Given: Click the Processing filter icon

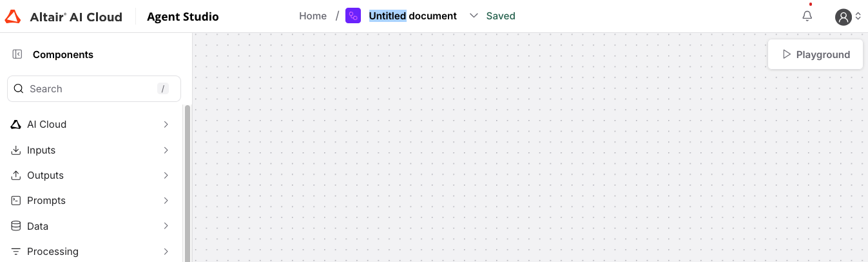Looking at the screenshot, I should click(x=16, y=252).
